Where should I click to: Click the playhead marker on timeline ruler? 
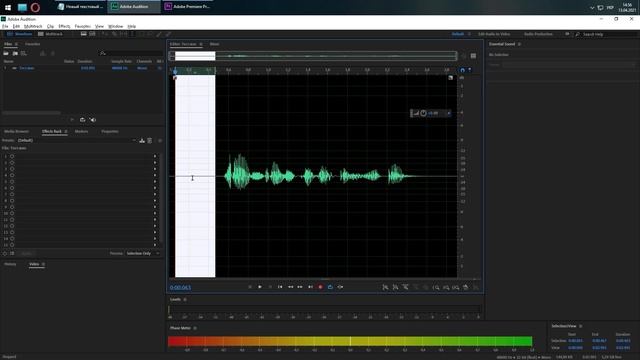click(176, 71)
